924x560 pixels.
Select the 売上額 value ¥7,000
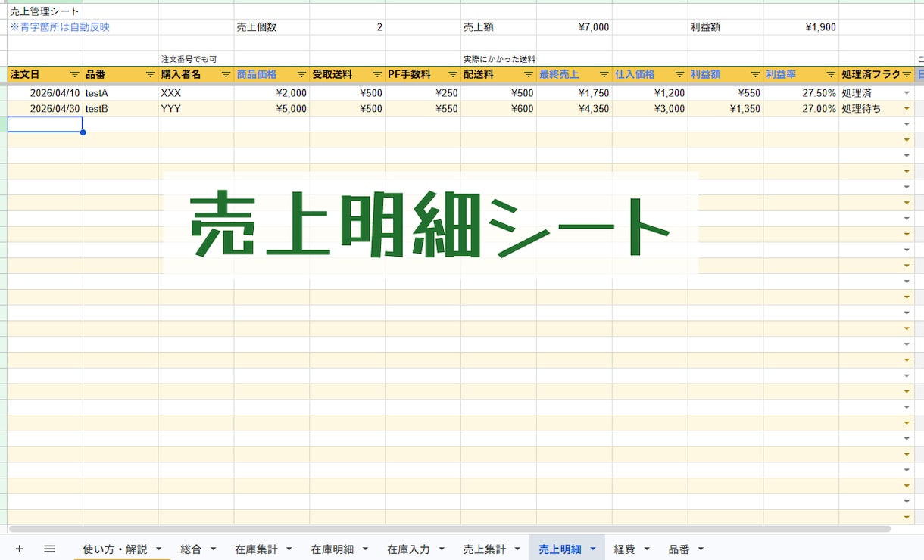[574, 27]
